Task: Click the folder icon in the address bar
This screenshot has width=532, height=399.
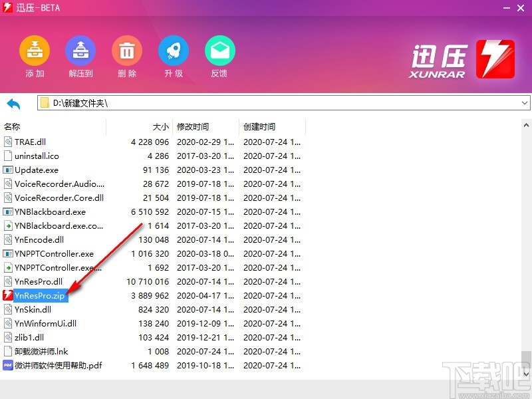Action: 45,103
